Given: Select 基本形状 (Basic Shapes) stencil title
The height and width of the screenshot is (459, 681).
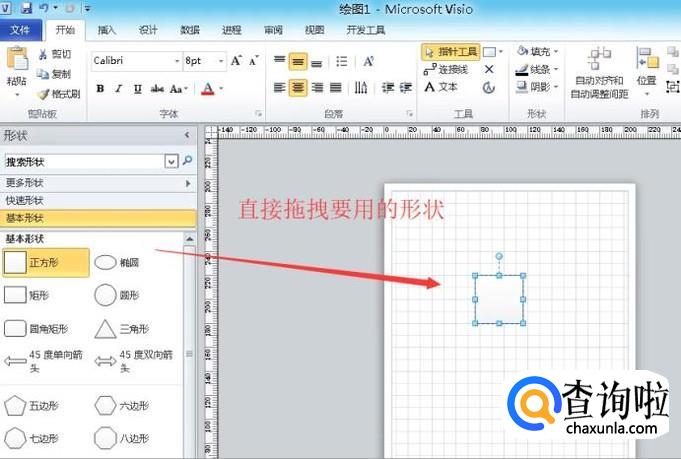Looking at the screenshot, I should (x=98, y=218).
